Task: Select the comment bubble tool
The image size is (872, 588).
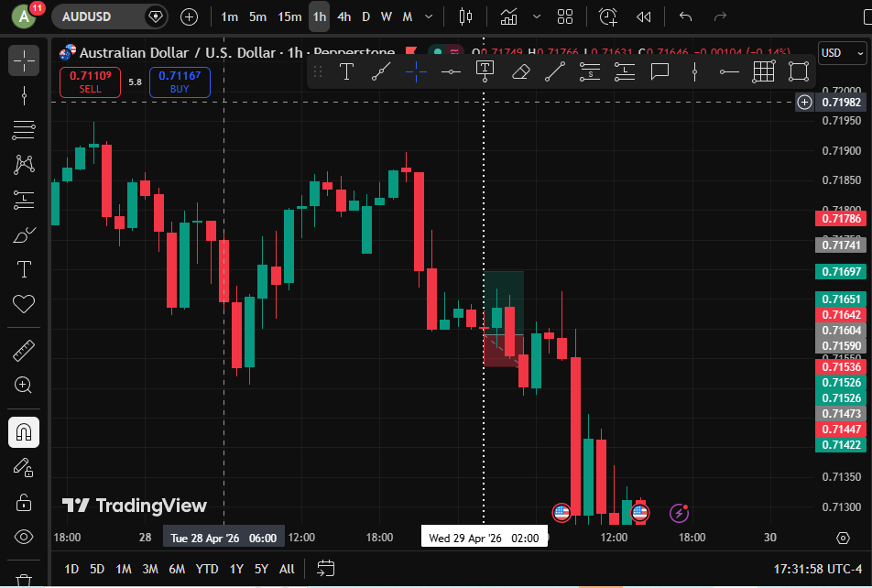Action: click(659, 71)
